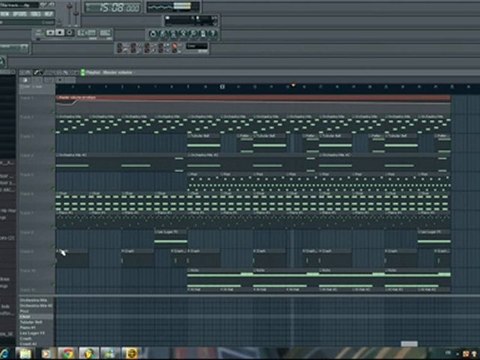
Task: Select Piano #1 in the pattern picker list
Action: (28, 328)
